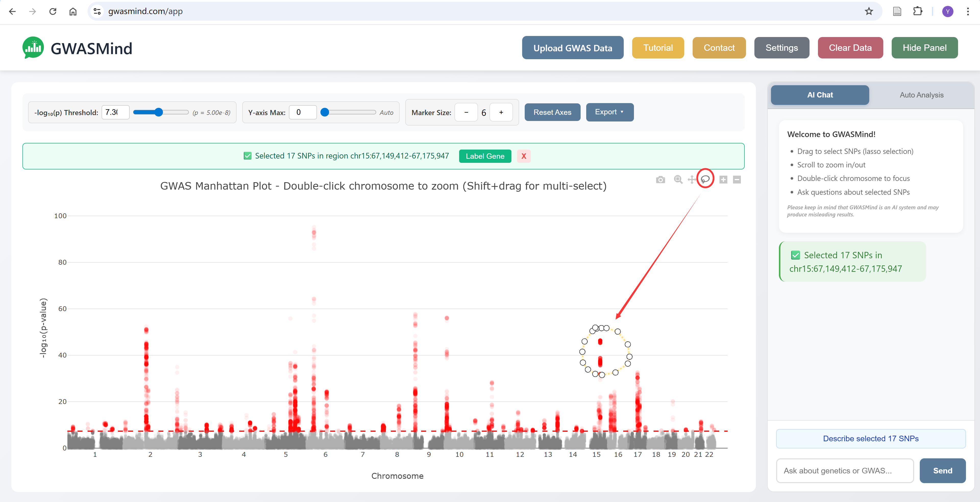Adjust the -log10(p) Threshold slider

coord(158,112)
